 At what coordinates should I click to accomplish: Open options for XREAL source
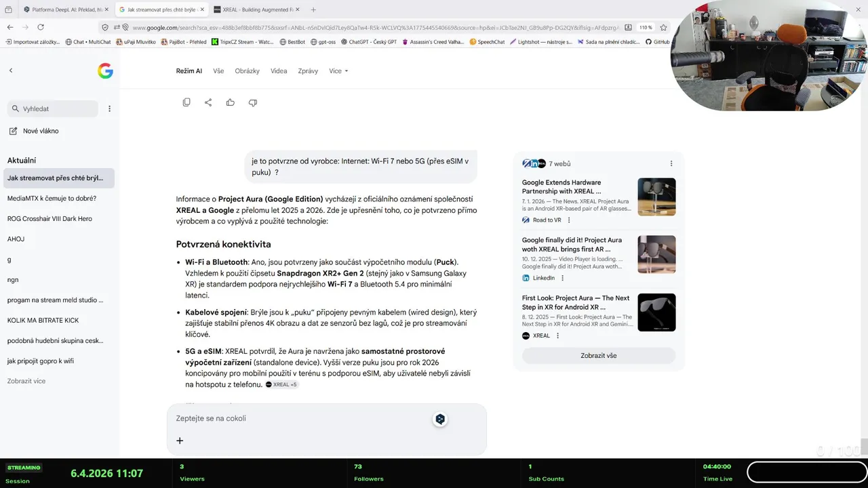click(x=558, y=335)
